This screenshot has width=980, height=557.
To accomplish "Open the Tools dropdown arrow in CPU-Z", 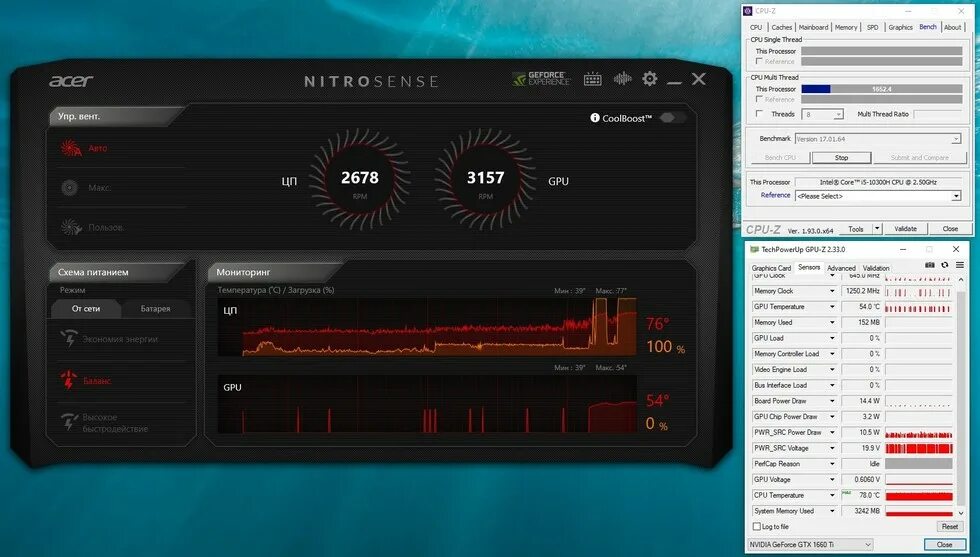I will [x=877, y=229].
